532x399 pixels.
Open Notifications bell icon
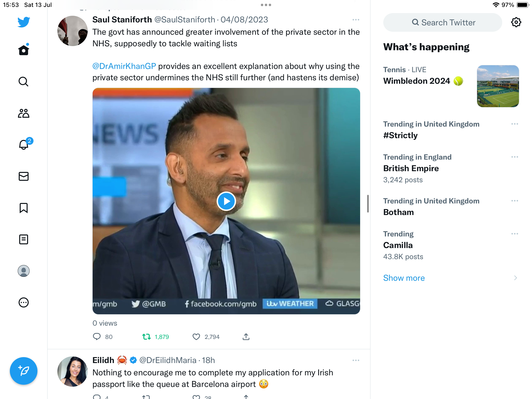[x=24, y=145]
